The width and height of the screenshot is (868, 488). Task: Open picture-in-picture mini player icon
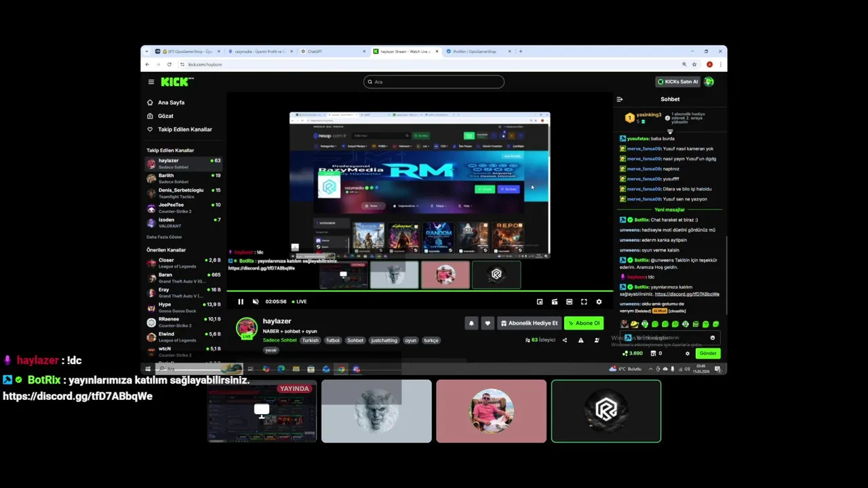540,302
